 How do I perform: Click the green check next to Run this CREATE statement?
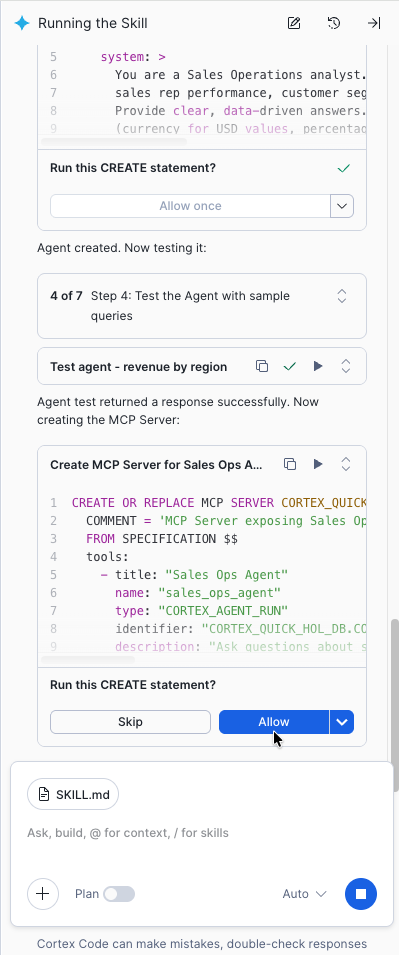pyautogui.click(x=344, y=168)
